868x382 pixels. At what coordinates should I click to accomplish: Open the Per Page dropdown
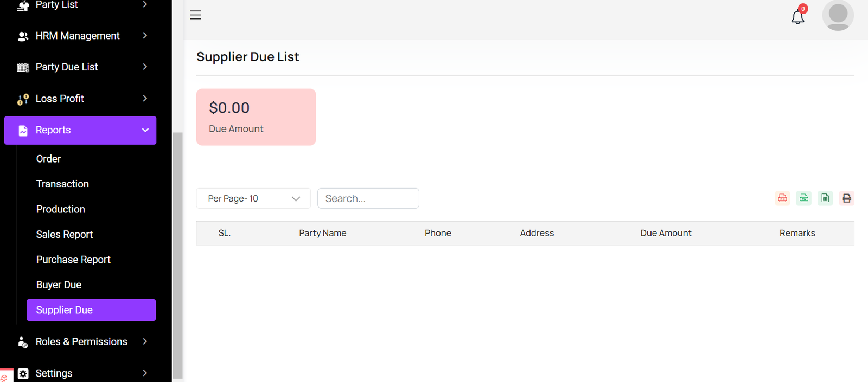click(253, 198)
